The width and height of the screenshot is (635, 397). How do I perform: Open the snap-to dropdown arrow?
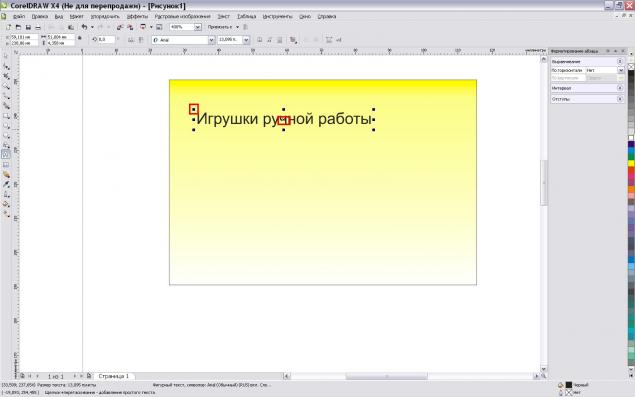coord(237,27)
